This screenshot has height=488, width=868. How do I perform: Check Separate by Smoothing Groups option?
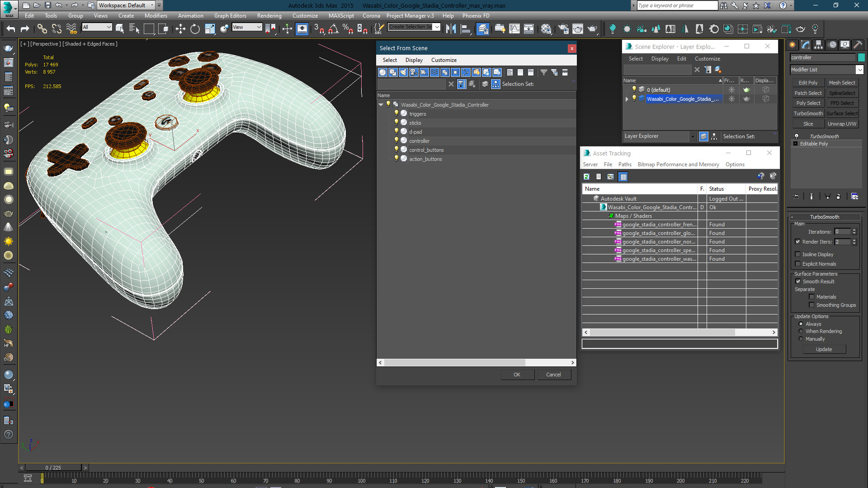(812, 305)
